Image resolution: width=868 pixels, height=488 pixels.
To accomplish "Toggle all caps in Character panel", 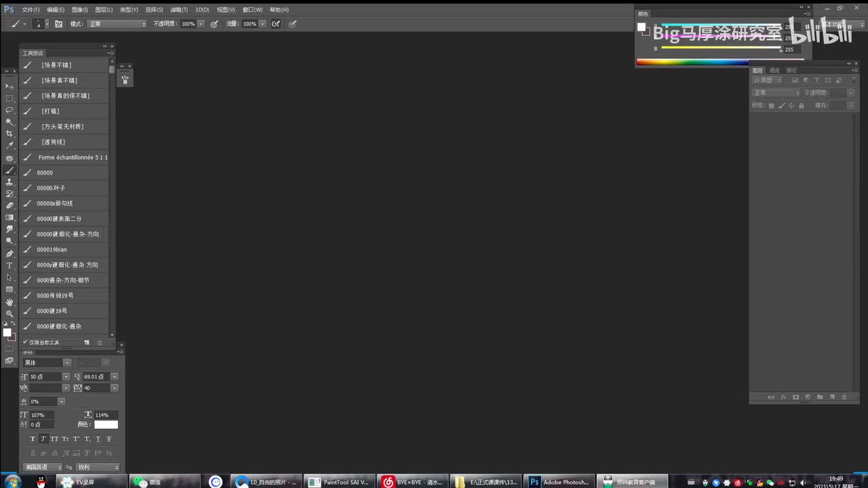I will click(x=54, y=439).
